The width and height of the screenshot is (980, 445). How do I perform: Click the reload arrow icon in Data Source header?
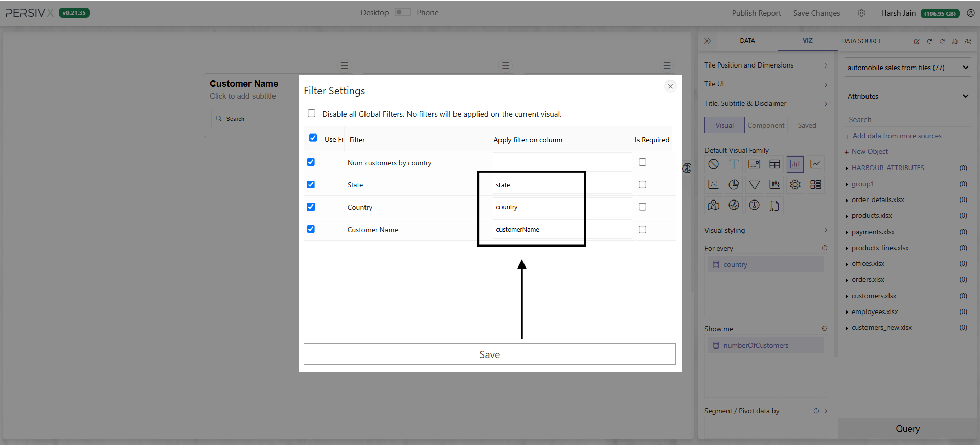[x=929, y=41]
